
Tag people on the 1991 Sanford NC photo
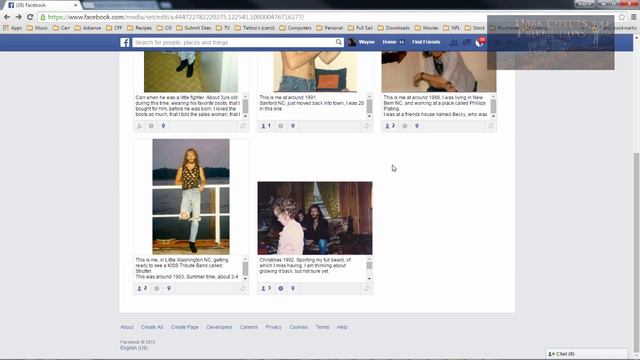coord(266,126)
